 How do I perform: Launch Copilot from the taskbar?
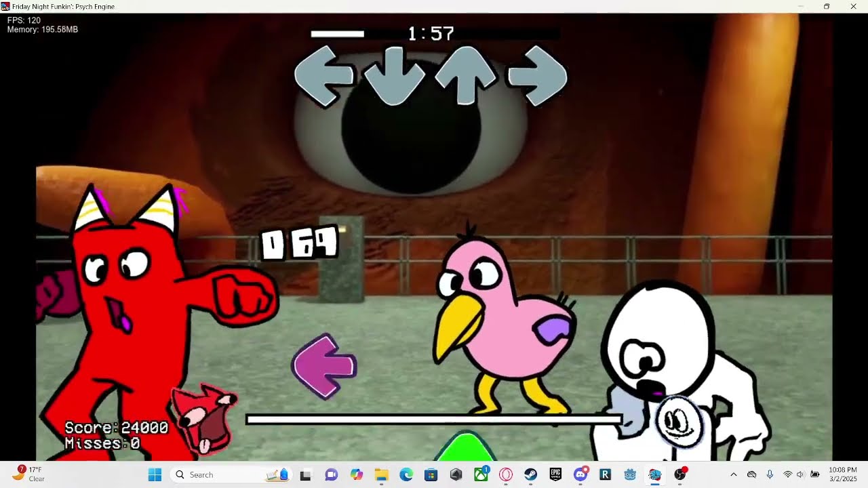[356, 474]
